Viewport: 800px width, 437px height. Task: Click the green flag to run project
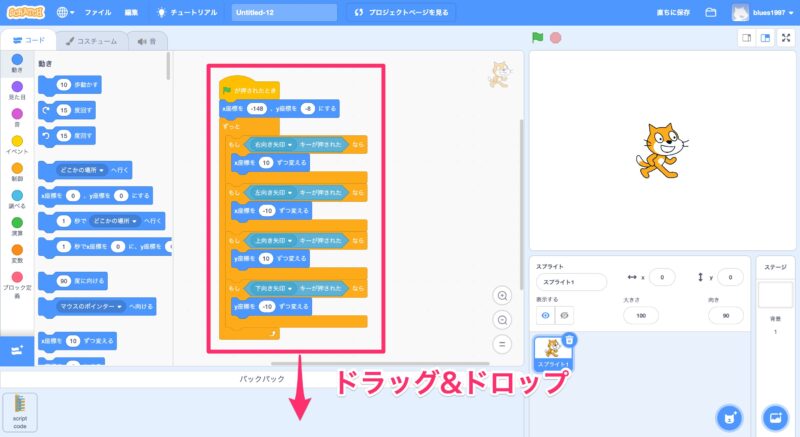pyautogui.click(x=538, y=38)
